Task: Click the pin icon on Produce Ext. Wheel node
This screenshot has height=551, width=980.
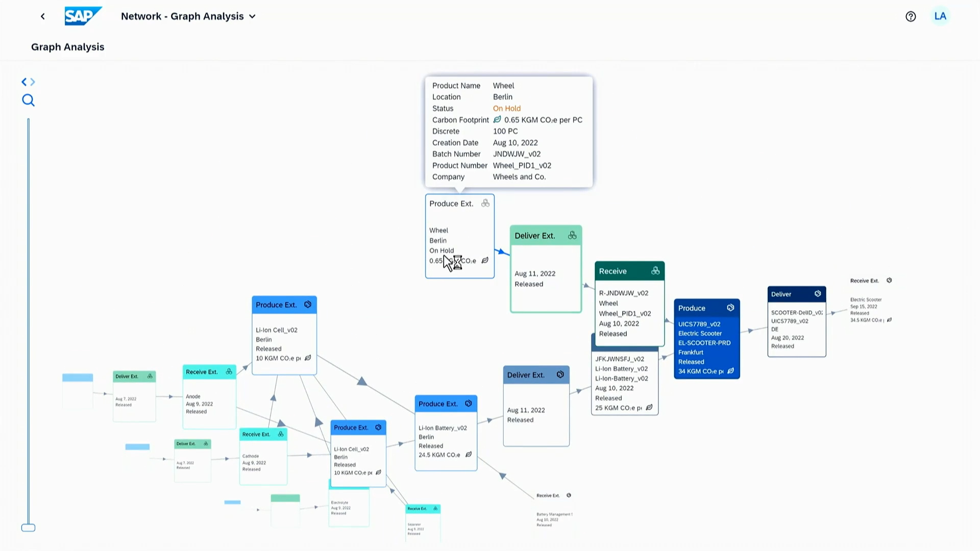Action: point(485,203)
